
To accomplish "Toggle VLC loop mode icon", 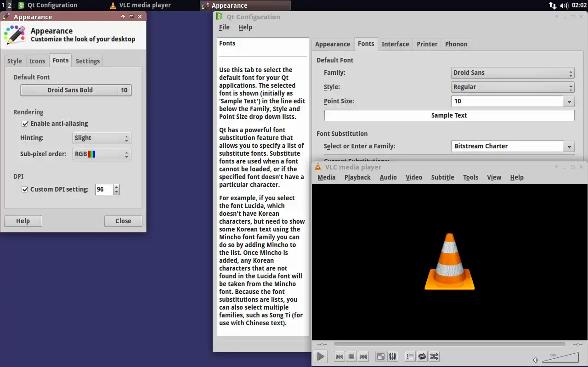I will pyautogui.click(x=422, y=356).
